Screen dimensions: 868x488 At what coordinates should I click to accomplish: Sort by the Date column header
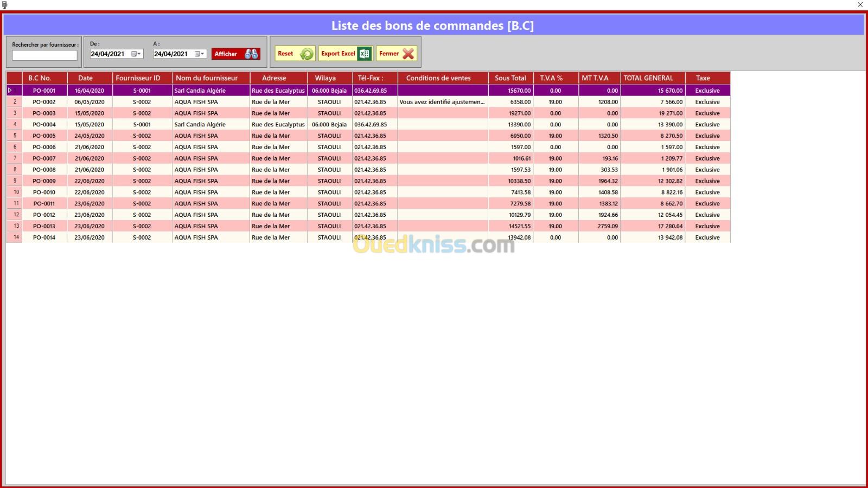tap(85, 78)
